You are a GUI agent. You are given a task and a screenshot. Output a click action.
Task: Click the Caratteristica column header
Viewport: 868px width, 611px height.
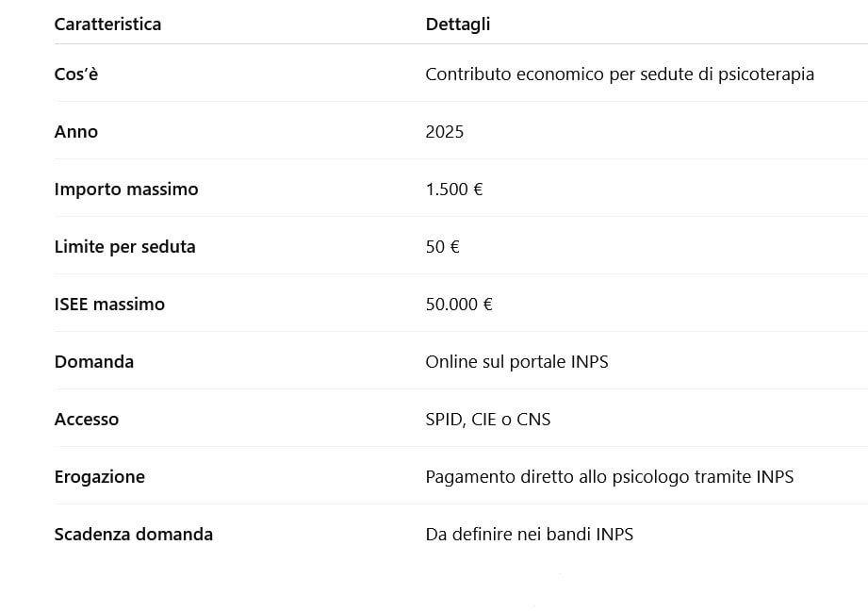(107, 25)
